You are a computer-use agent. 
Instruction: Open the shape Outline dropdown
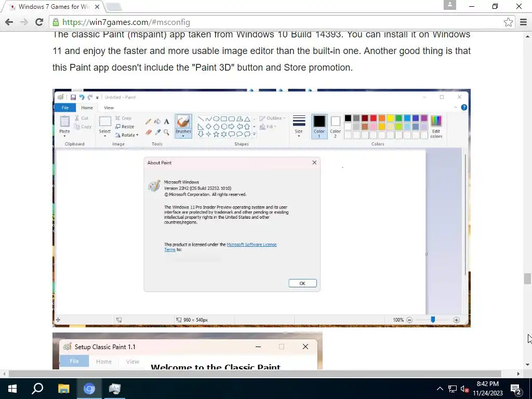coord(272,118)
